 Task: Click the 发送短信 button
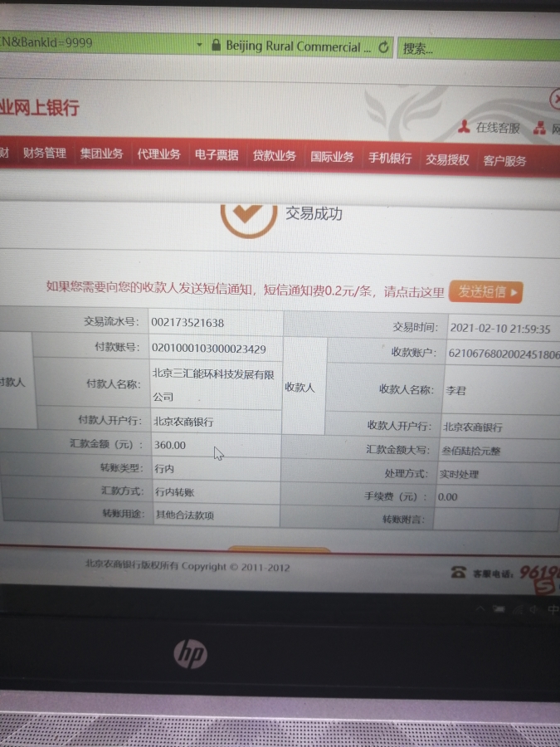click(x=485, y=291)
